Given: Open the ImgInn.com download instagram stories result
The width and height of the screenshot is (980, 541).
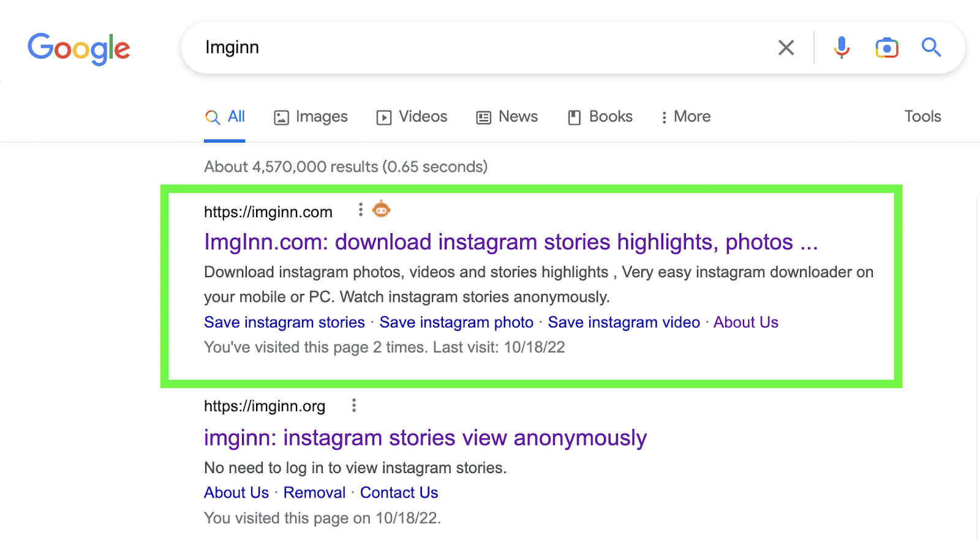Looking at the screenshot, I should (x=511, y=242).
